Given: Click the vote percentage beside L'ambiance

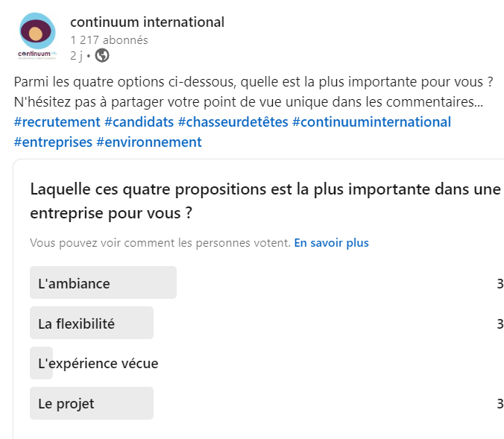Looking at the screenshot, I should tap(500, 283).
